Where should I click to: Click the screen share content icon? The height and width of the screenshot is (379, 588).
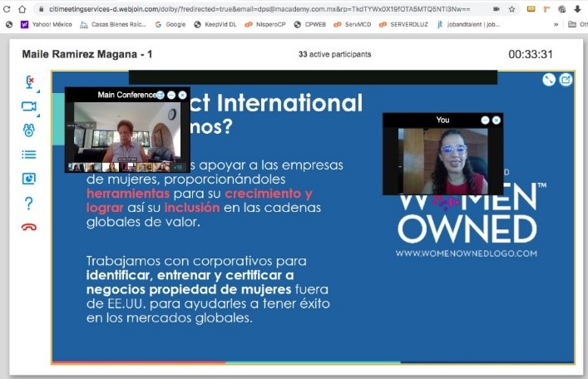29,178
